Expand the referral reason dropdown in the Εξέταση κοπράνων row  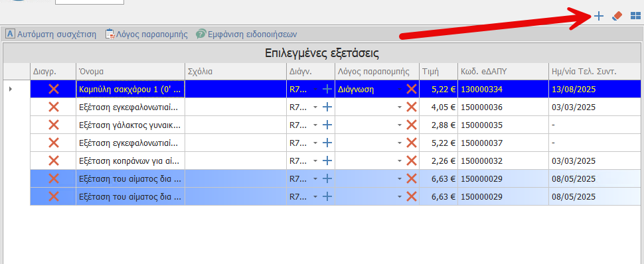click(x=399, y=161)
